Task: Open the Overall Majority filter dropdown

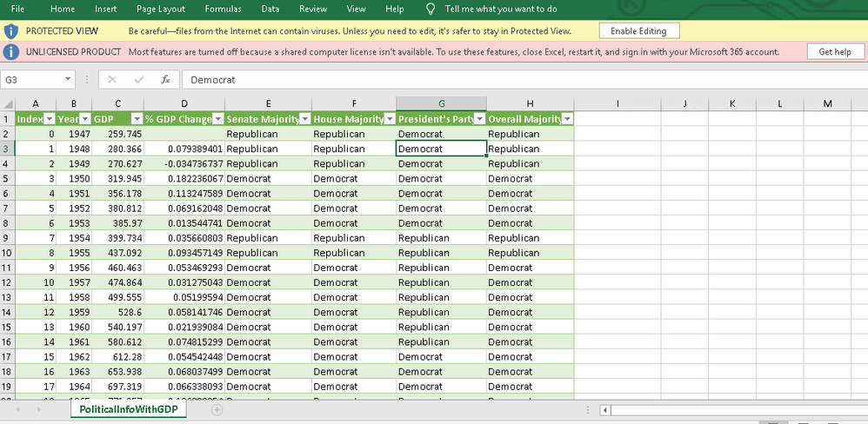Action: click(567, 119)
